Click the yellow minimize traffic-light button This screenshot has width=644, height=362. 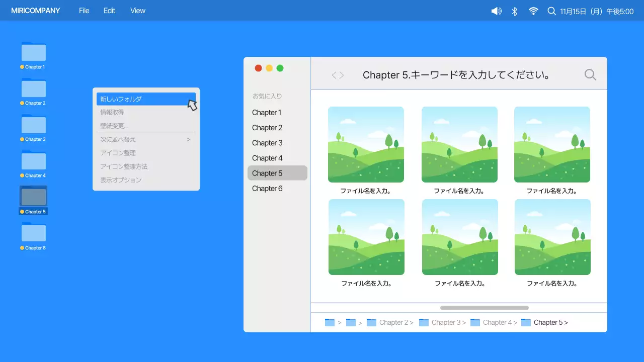click(x=269, y=67)
